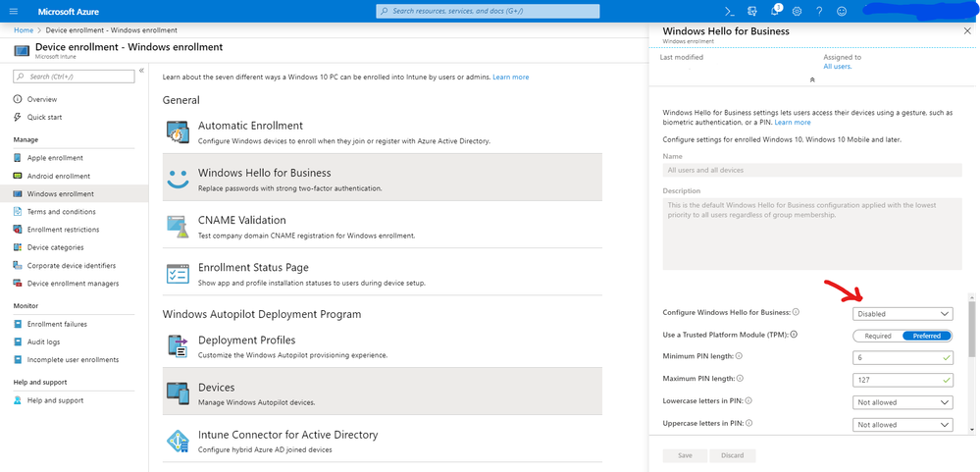The height and width of the screenshot is (472, 980).
Task: Click the Quick start lightning icon
Action: (17, 117)
